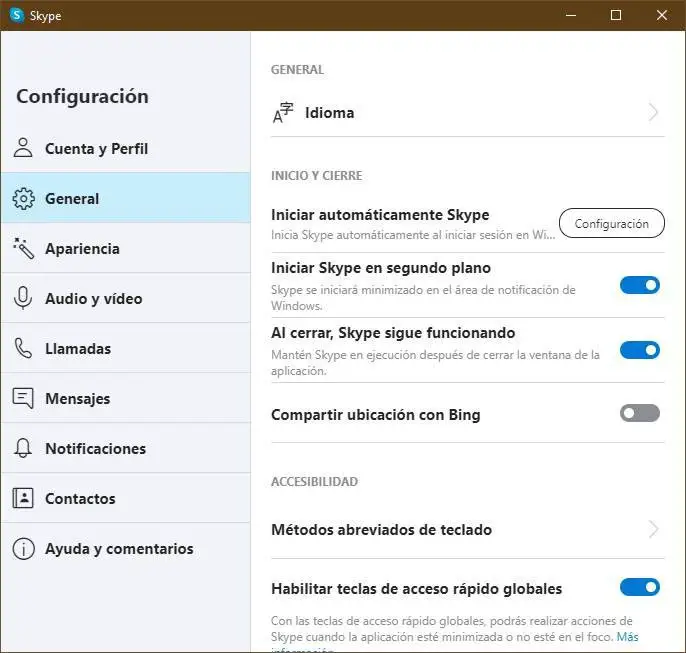The width and height of the screenshot is (686, 653).
Task: Go to Apariencia settings
Action: tap(126, 248)
